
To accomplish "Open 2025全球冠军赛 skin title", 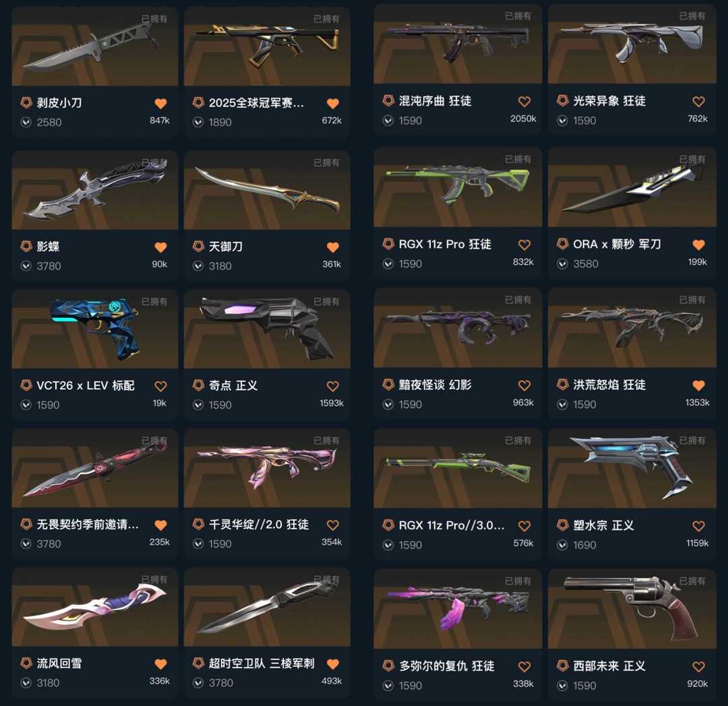I will click(x=256, y=103).
